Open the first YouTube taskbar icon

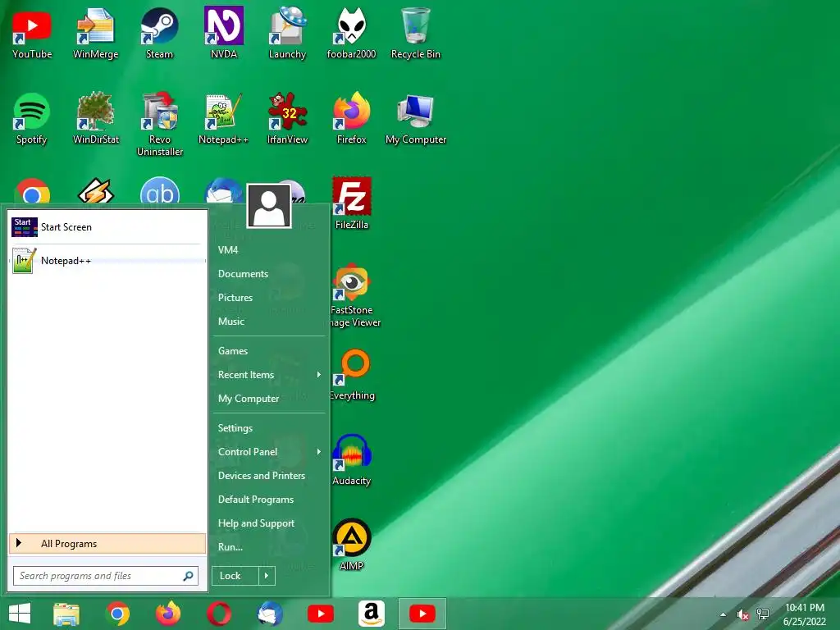tap(321, 614)
